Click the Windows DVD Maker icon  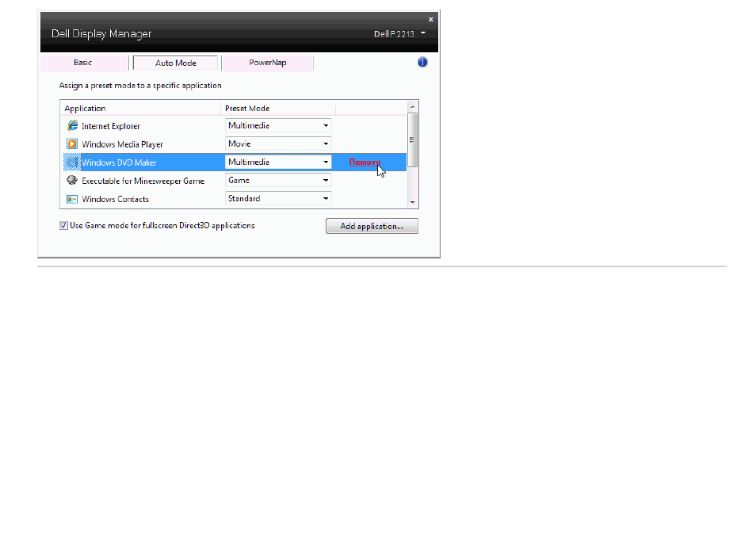click(72, 162)
